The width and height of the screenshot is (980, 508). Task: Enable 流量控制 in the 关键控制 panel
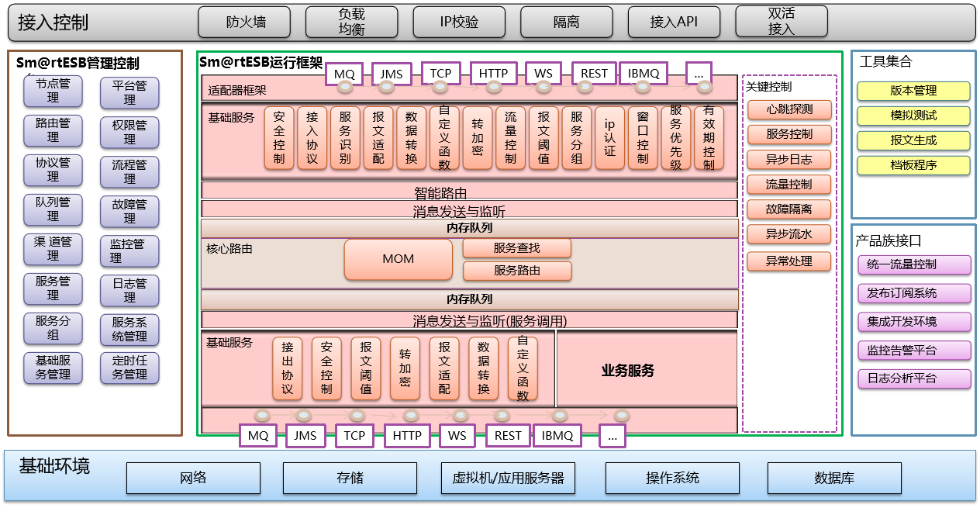tap(788, 185)
